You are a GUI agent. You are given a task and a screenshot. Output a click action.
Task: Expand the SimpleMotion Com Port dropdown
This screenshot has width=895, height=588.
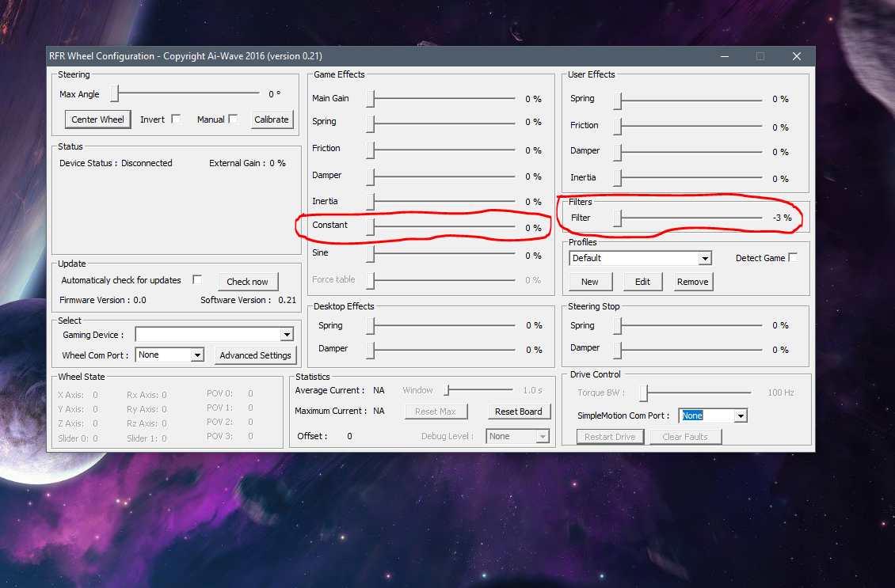point(740,415)
